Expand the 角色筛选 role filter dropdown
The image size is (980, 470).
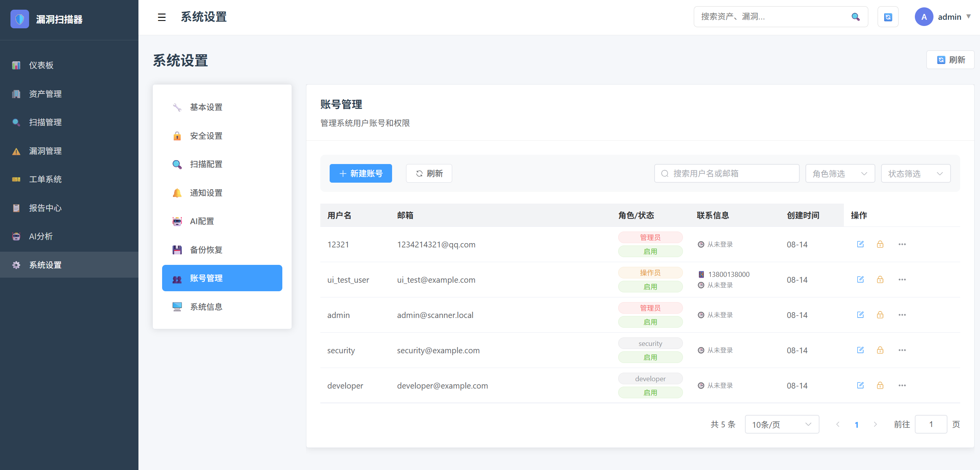click(x=840, y=173)
